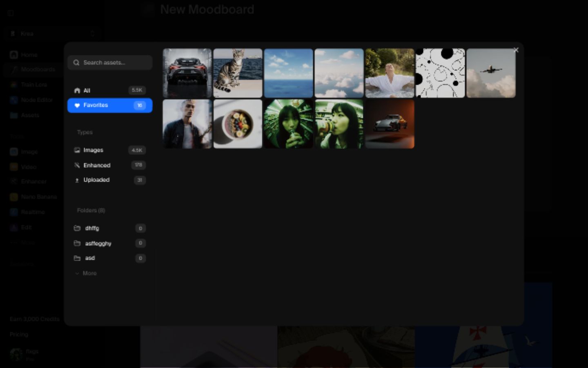
Task: Open the asffegghy folder
Action: 110,243
